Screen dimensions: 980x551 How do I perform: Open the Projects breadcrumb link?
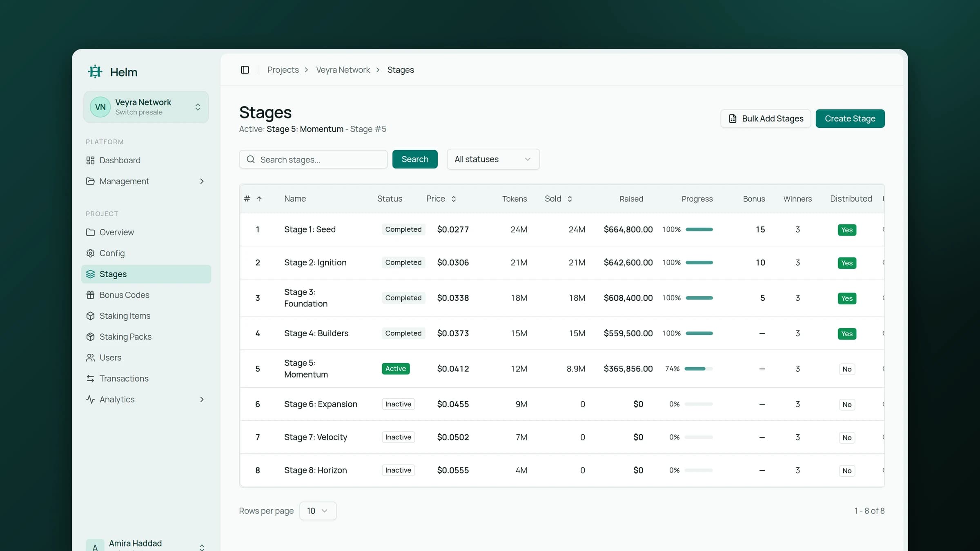tap(283, 70)
